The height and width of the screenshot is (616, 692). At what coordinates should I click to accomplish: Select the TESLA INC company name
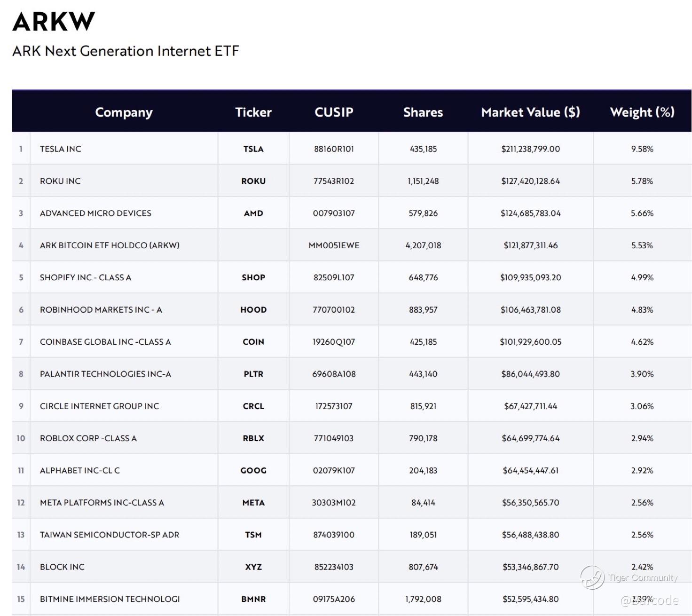(x=60, y=149)
